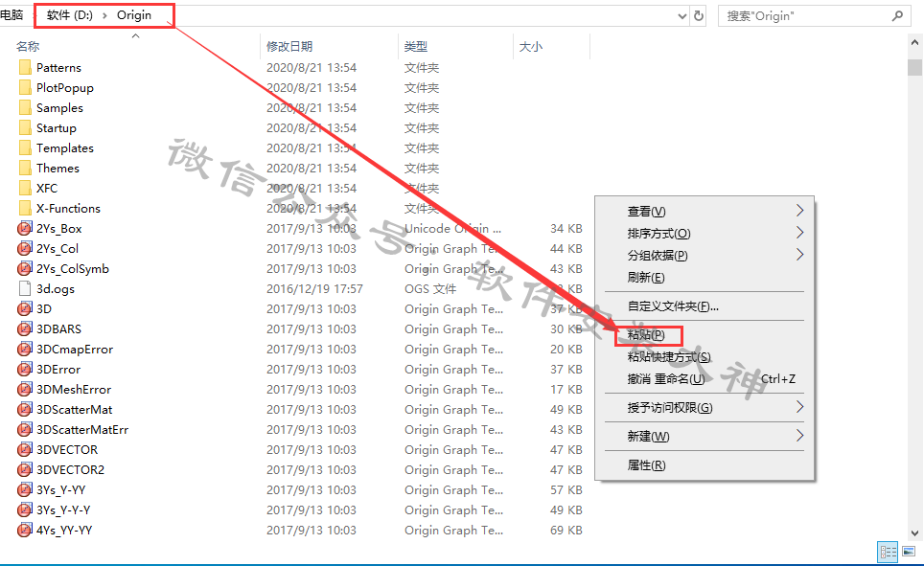This screenshot has width=924, height=566.
Task: Click the refresh button in address bar
Action: pyautogui.click(x=699, y=16)
